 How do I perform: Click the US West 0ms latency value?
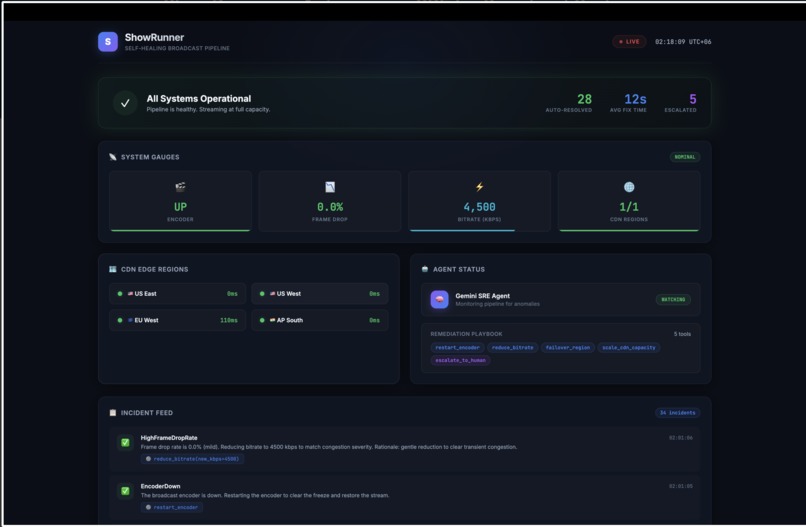click(374, 294)
